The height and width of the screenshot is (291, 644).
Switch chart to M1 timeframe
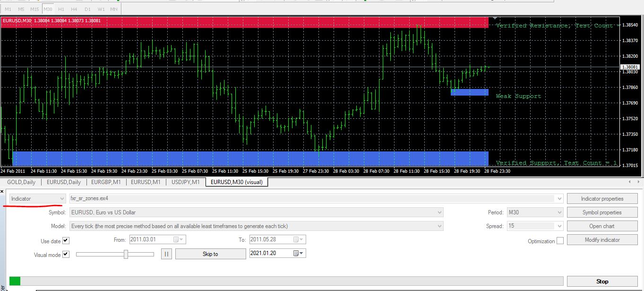click(x=8, y=9)
